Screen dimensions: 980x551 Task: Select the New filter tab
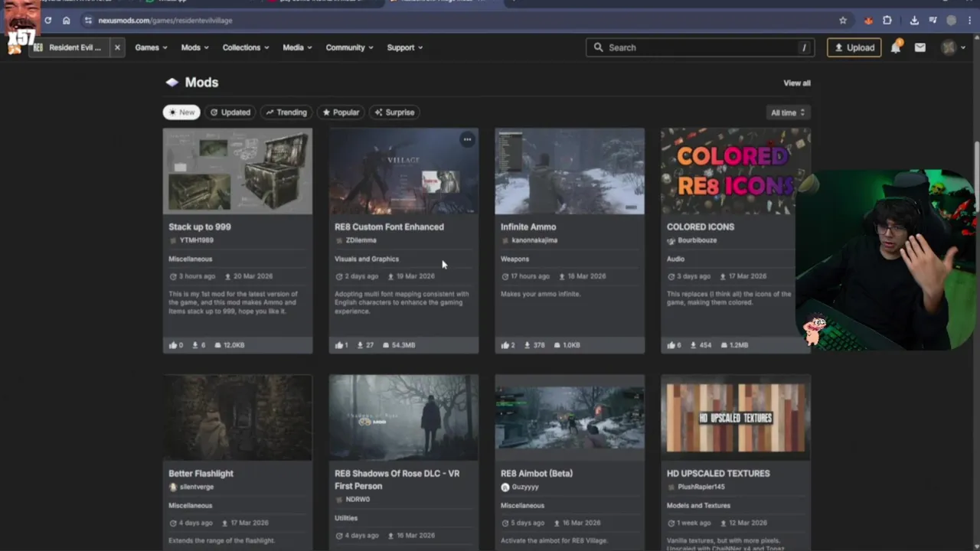(181, 112)
